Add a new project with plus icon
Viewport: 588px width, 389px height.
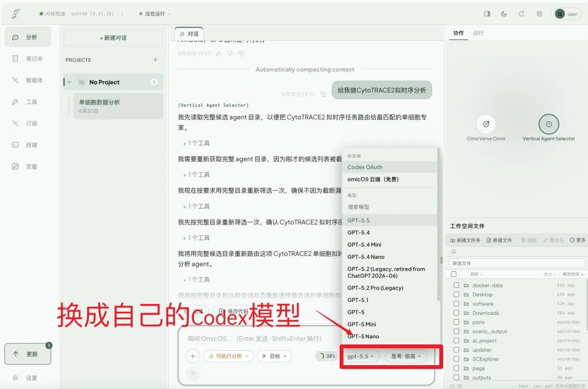pos(155,59)
